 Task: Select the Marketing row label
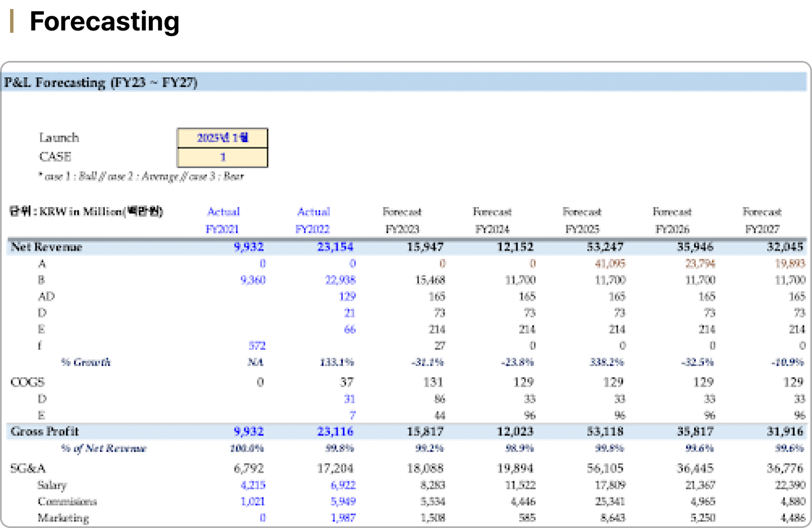[63, 518]
